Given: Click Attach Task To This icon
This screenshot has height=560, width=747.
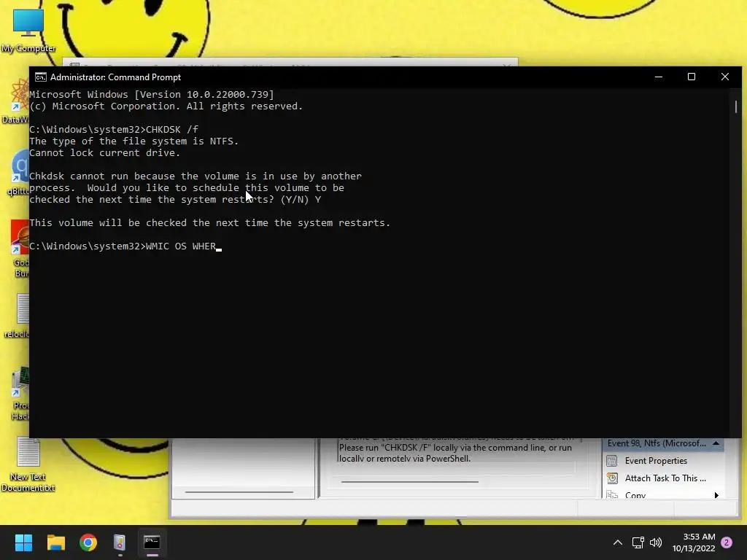Looking at the screenshot, I should pos(612,478).
